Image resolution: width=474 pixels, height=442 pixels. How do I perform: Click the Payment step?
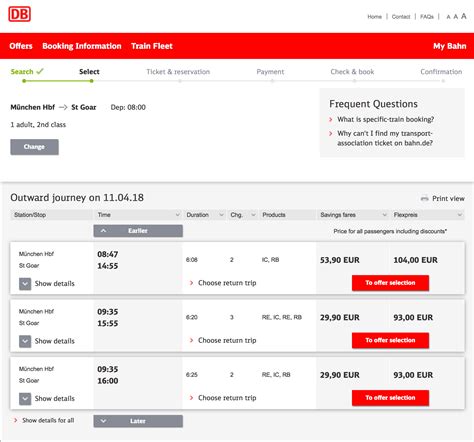coord(270,72)
